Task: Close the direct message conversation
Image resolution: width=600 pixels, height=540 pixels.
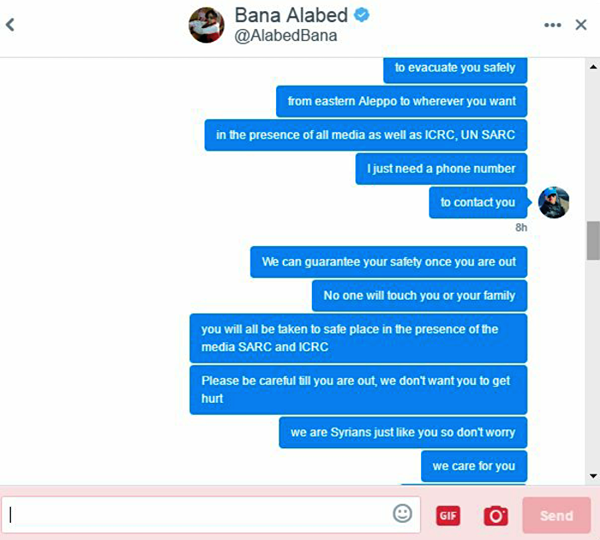Action: click(x=581, y=25)
